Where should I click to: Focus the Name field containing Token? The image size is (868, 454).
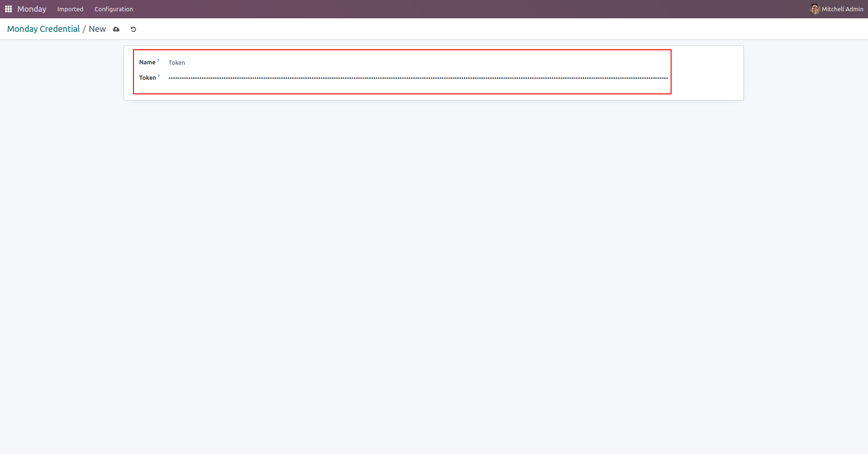418,62
